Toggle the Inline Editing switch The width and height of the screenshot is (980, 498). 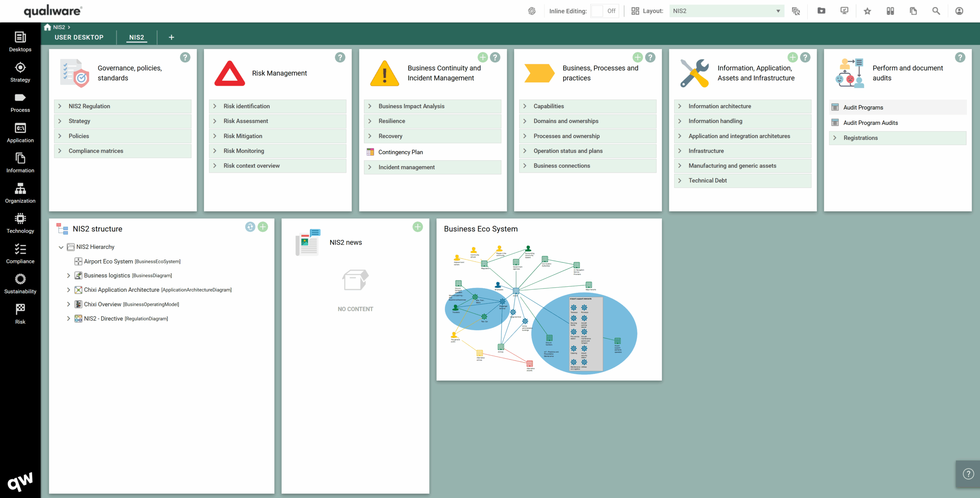604,11
